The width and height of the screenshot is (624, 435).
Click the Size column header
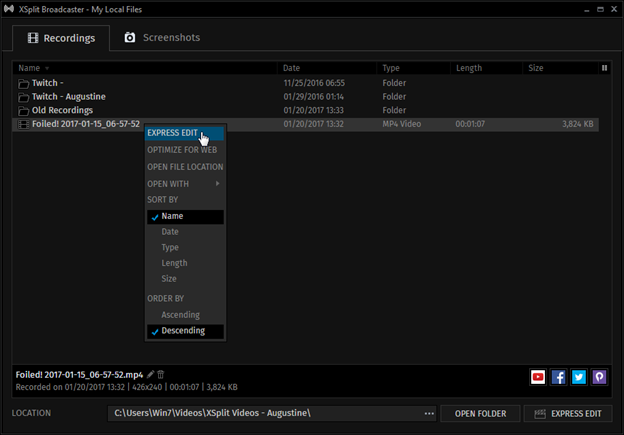click(x=560, y=68)
